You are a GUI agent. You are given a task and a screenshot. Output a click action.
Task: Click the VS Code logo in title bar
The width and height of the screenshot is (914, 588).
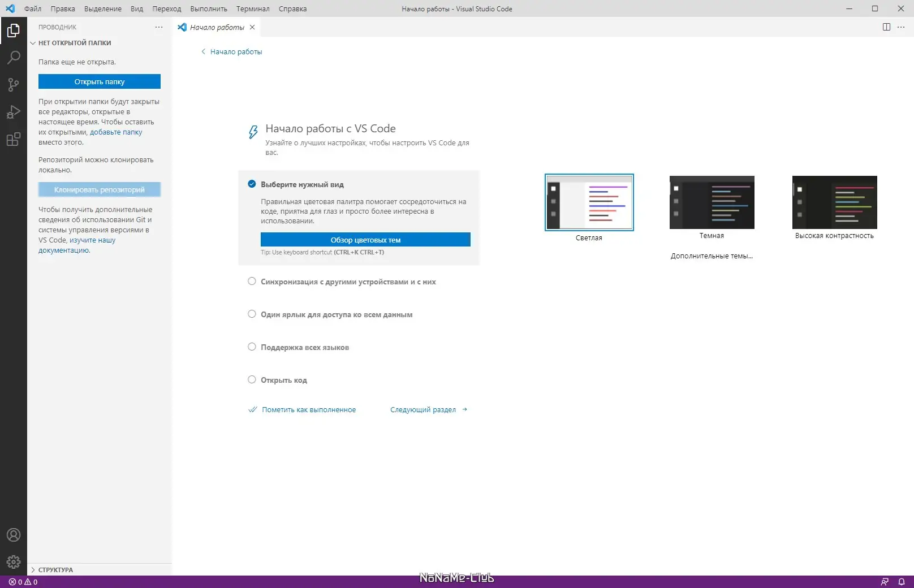click(10, 8)
